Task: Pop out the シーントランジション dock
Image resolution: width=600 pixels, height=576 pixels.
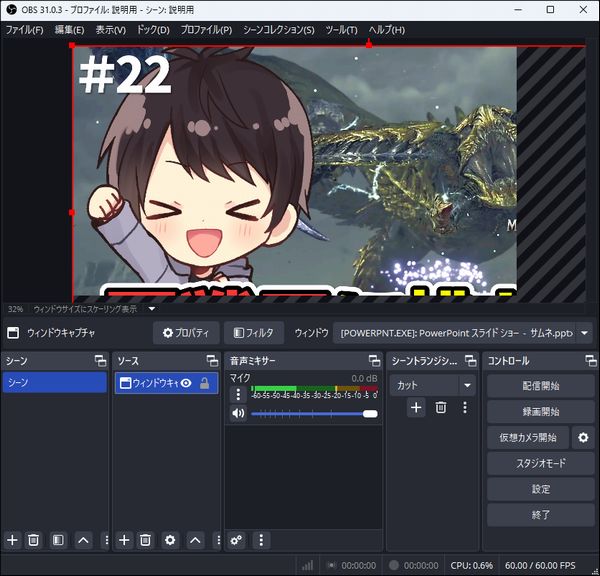Action: pyautogui.click(x=471, y=361)
